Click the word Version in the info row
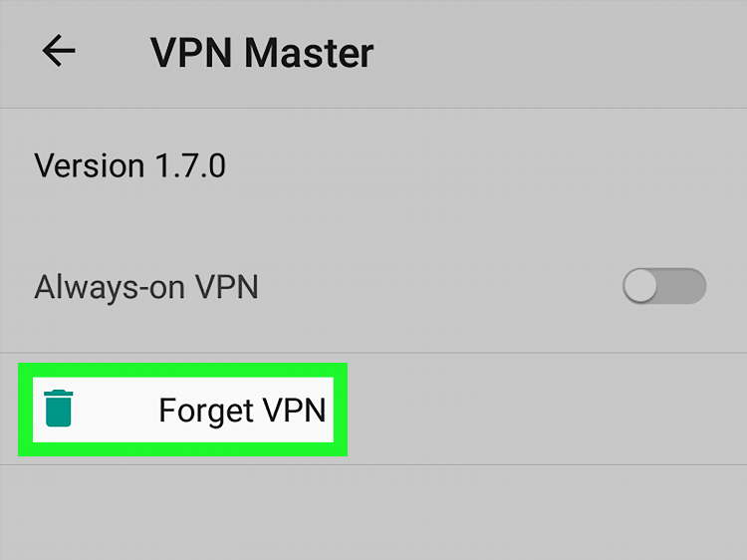 pos(89,165)
